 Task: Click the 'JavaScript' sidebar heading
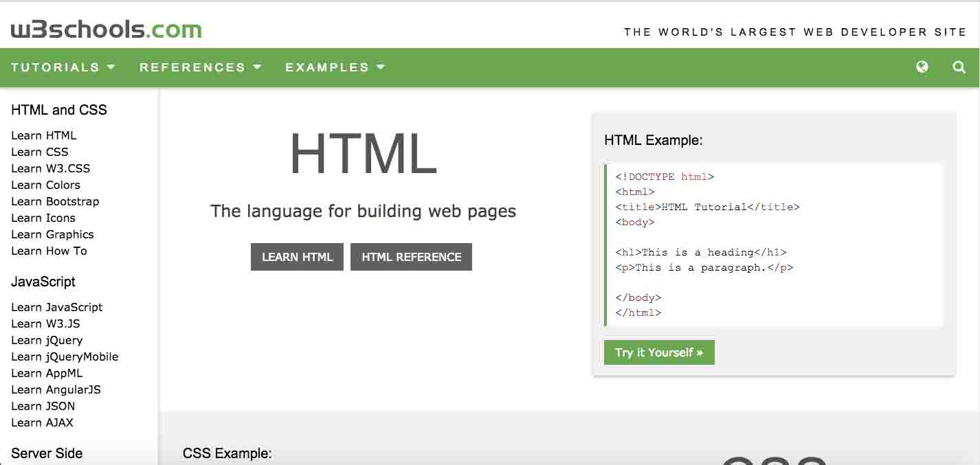[x=43, y=282]
